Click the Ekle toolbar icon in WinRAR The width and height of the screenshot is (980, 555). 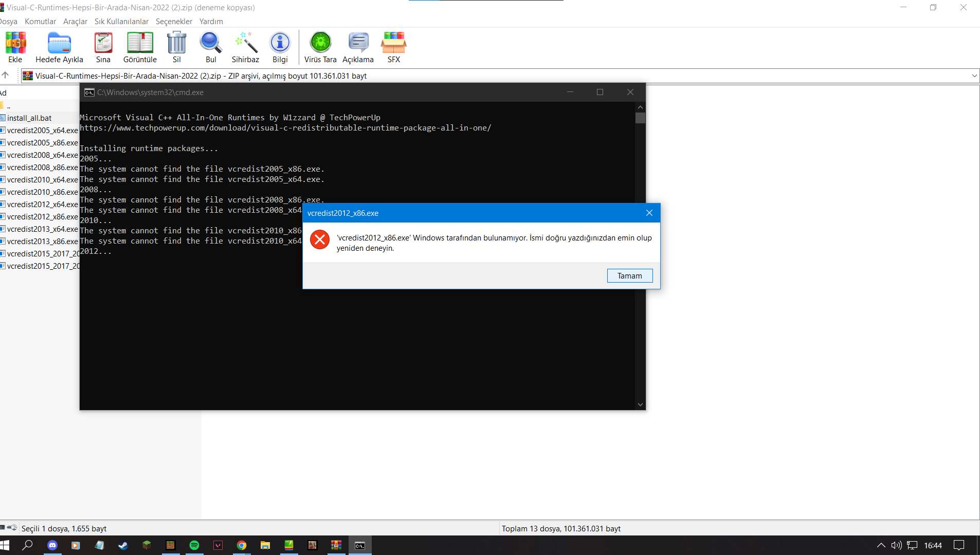click(x=15, y=47)
